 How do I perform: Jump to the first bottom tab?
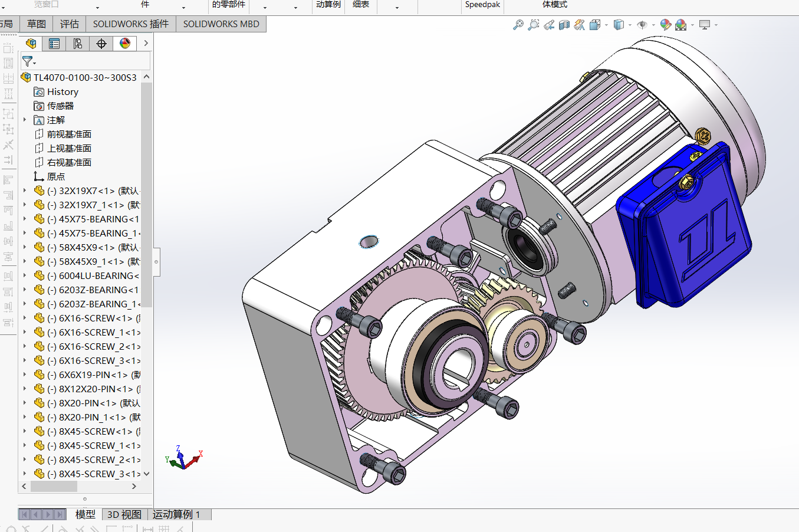point(24,514)
